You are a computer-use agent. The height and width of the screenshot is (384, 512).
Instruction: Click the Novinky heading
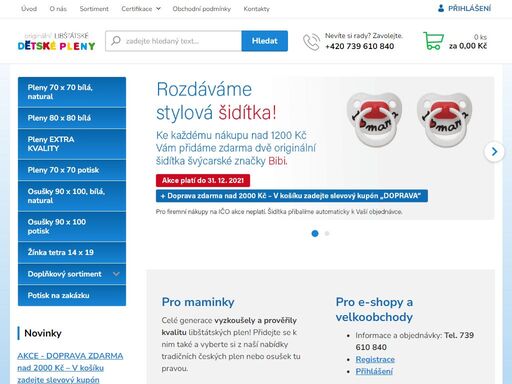(x=43, y=333)
